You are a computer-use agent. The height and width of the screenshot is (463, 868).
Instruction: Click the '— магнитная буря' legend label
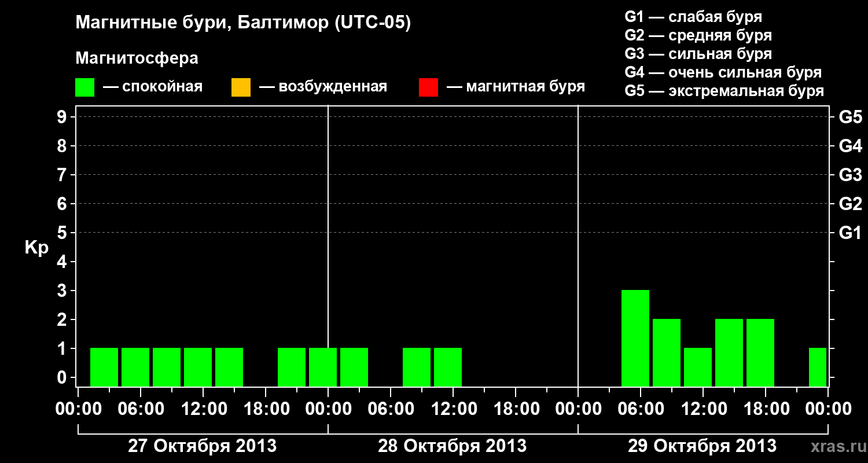[x=516, y=87]
